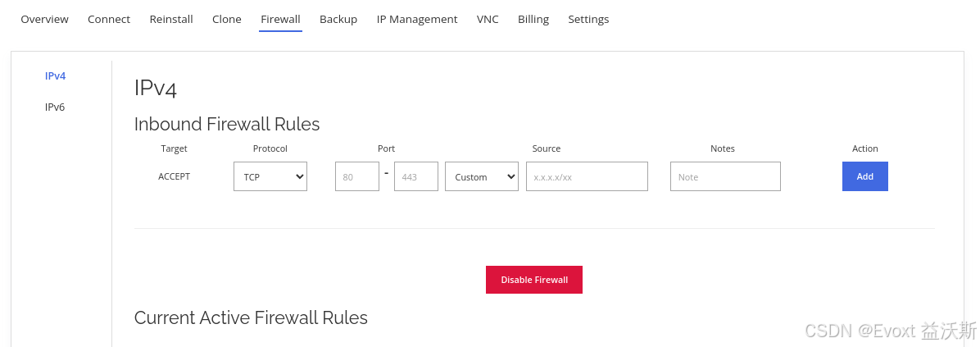Switch to the VNC tab
This screenshot has height=347, width=980.
[x=488, y=20]
